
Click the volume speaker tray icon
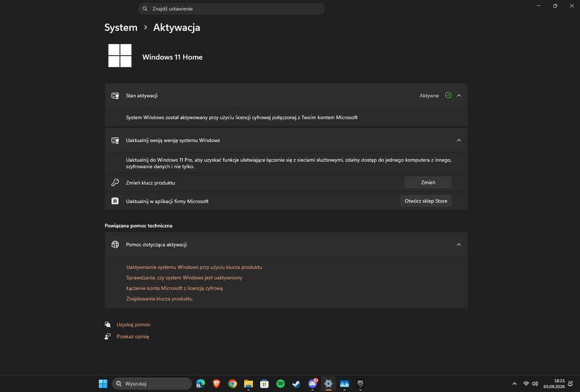click(535, 383)
